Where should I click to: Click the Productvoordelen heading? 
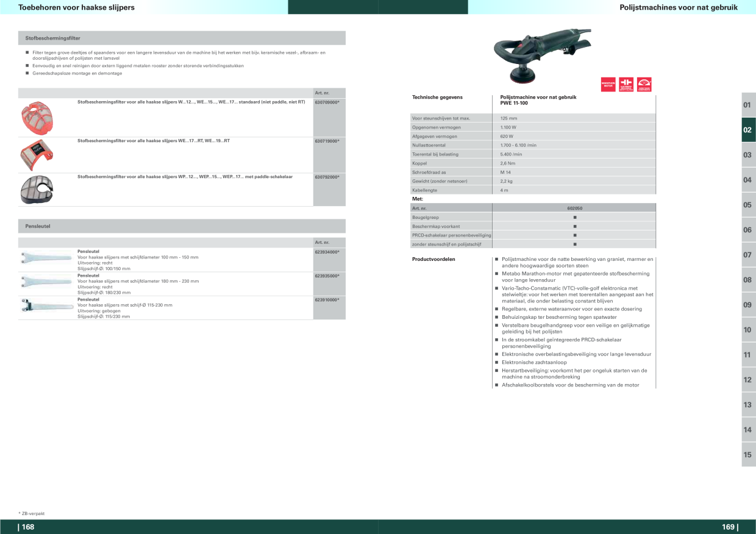click(433, 259)
